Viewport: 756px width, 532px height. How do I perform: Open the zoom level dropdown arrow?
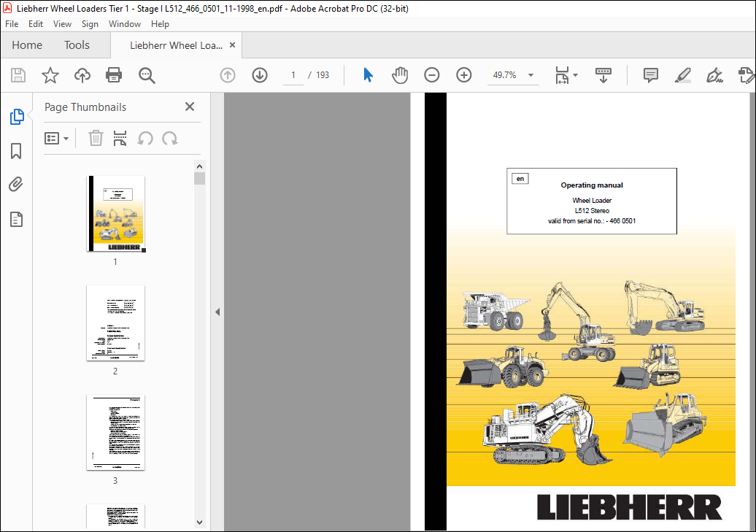531,75
